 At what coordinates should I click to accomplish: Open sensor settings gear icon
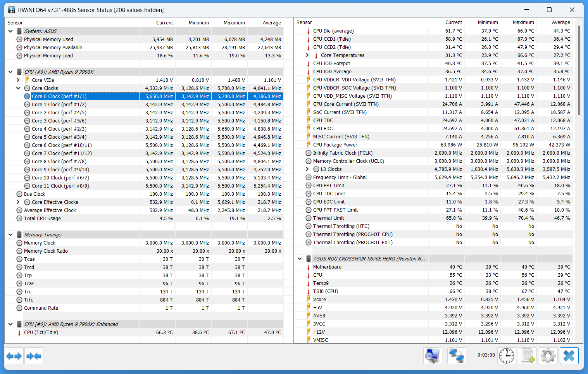[x=548, y=356]
